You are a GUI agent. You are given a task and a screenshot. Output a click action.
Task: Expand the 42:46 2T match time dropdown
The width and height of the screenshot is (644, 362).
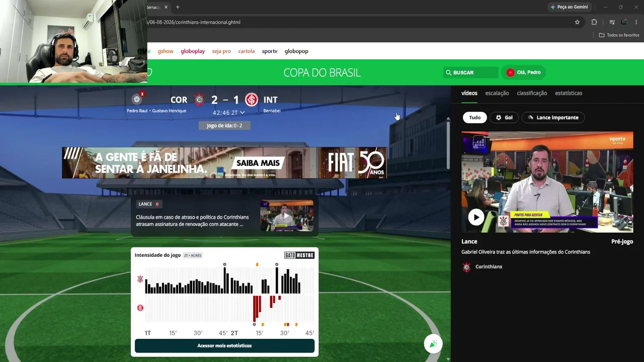[x=228, y=113]
